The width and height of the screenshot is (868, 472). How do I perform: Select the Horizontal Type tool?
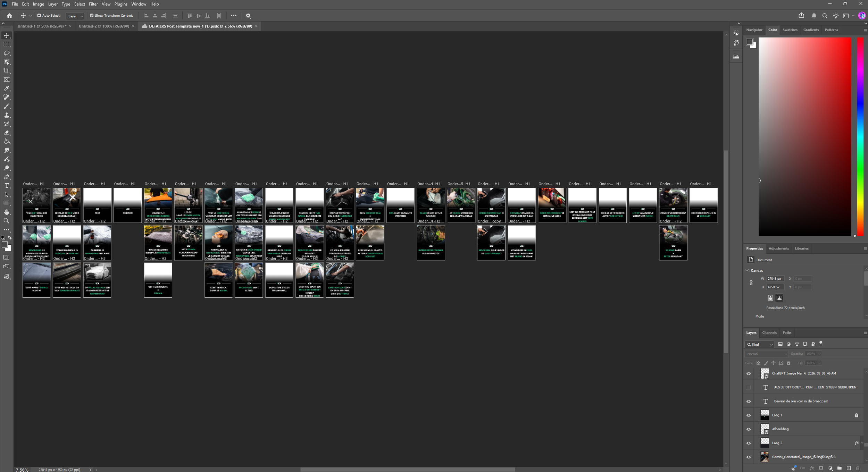pyautogui.click(x=7, y=186)
